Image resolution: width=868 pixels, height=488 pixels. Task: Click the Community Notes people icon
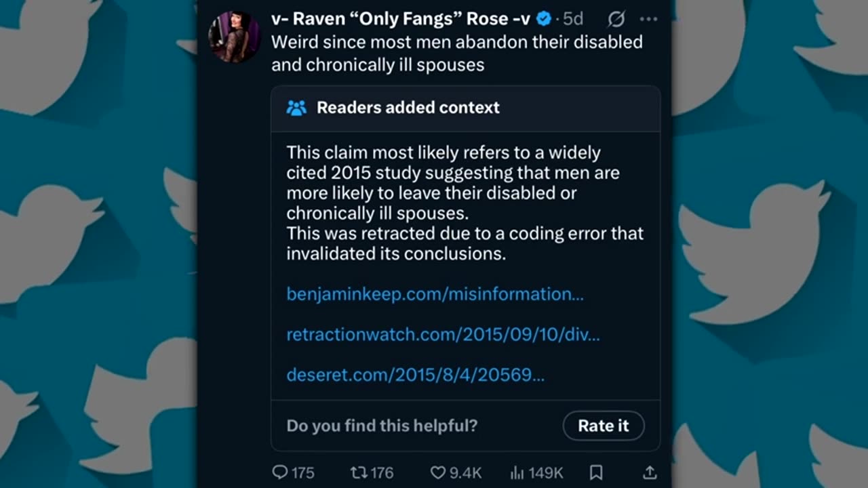point(296,108)
